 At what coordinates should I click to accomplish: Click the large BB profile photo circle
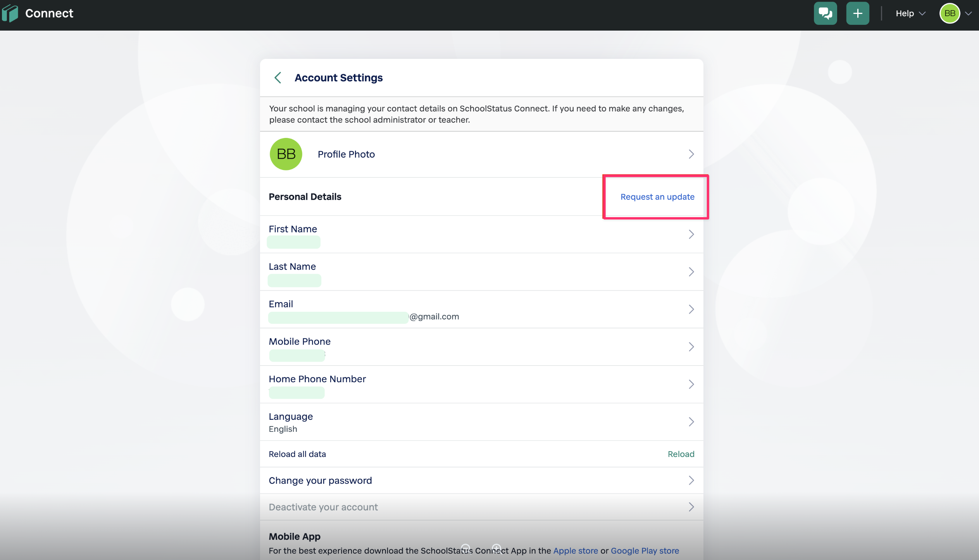pos(286,154)
